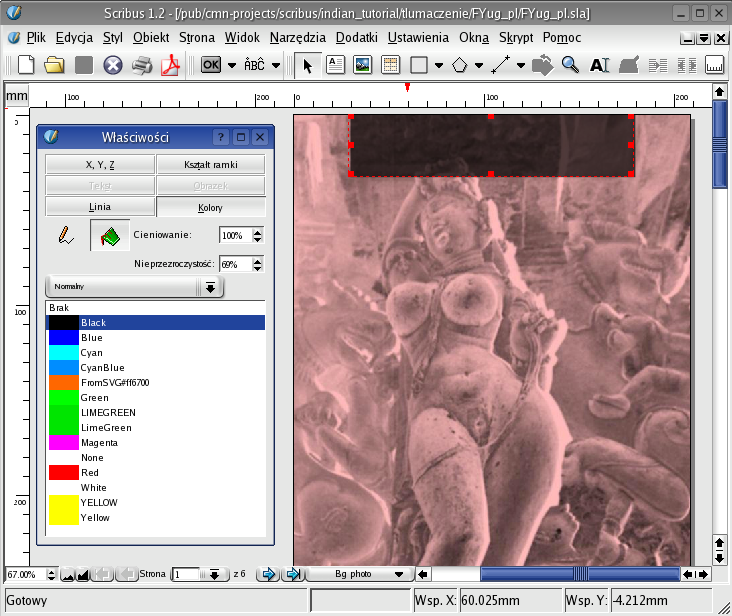This screenshot has height=616, width=732.
Task: Switch to fill color bucket icon
Action: 110,235
